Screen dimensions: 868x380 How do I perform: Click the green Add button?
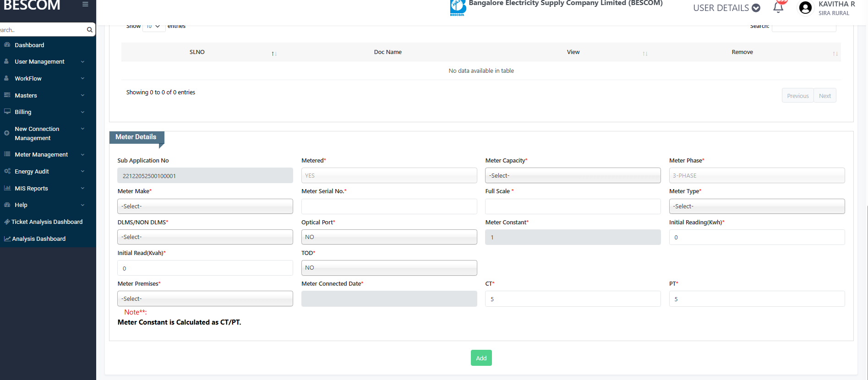tap(481, 358)
